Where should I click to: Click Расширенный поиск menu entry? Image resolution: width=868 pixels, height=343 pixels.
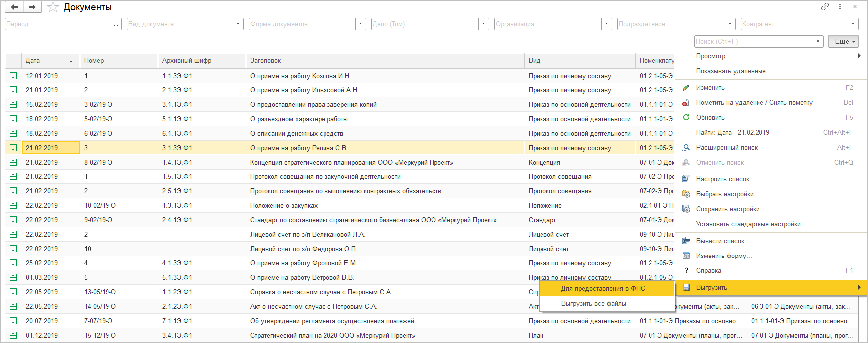pos(727,147)
